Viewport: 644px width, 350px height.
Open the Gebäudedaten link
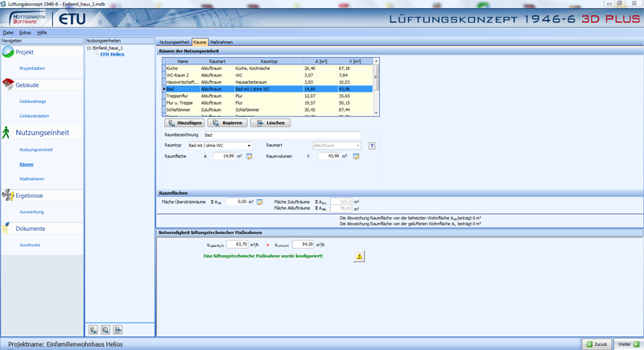tap(34, 116)
